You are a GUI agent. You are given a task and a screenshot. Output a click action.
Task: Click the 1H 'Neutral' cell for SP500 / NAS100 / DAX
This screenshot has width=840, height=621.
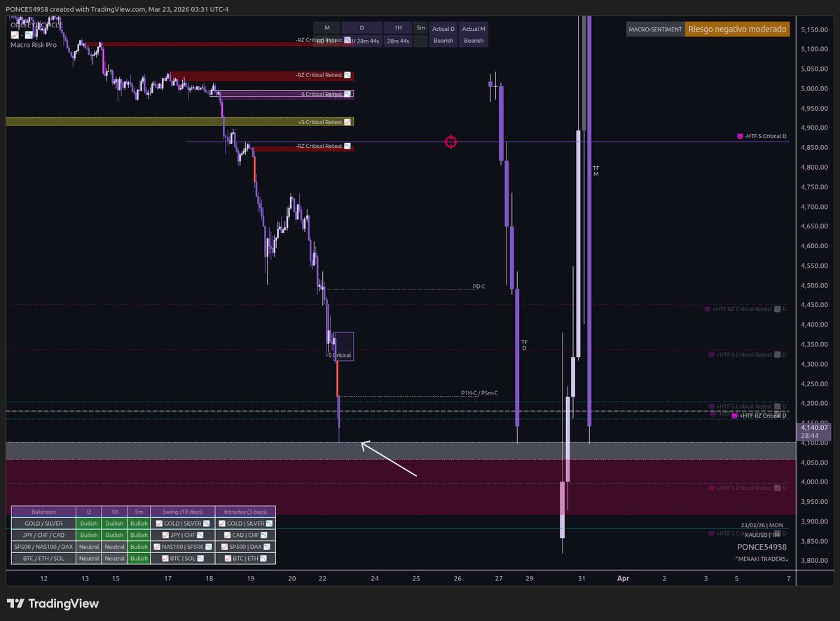(115, 547)
